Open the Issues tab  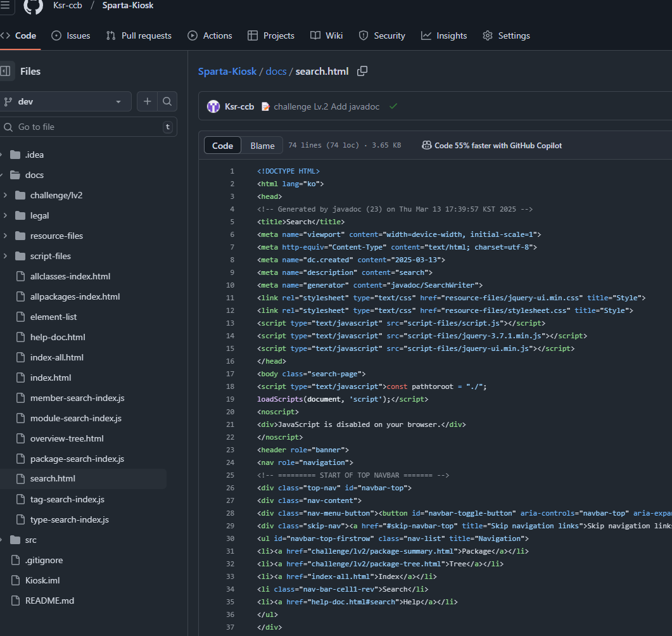(x=71, y=35)
